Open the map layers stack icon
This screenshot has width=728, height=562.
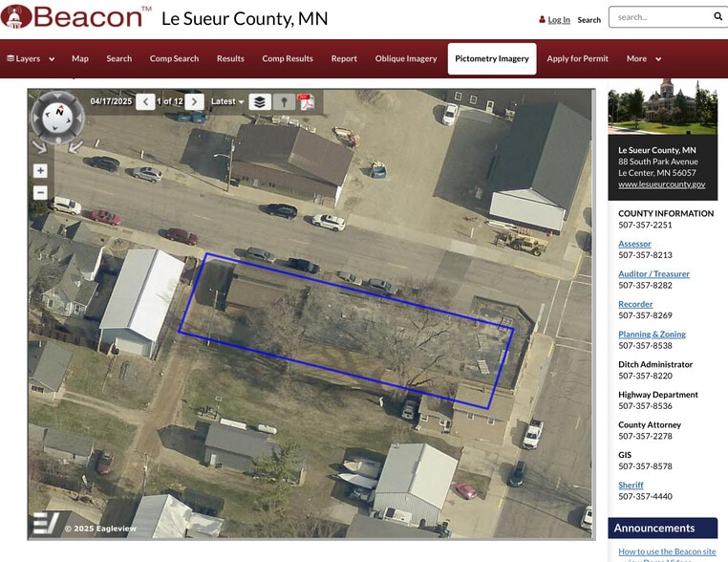pos(260,101)
